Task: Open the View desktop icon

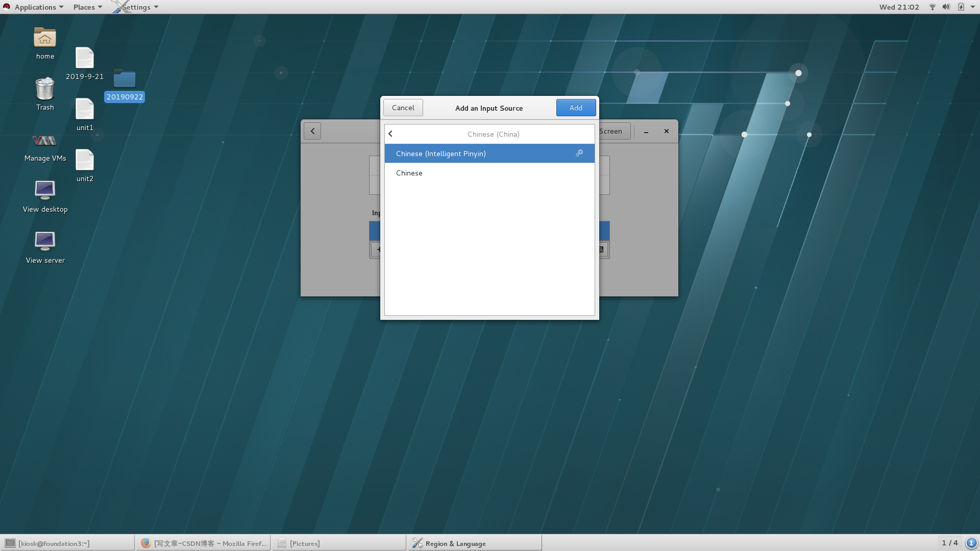Action: [45, 190]
